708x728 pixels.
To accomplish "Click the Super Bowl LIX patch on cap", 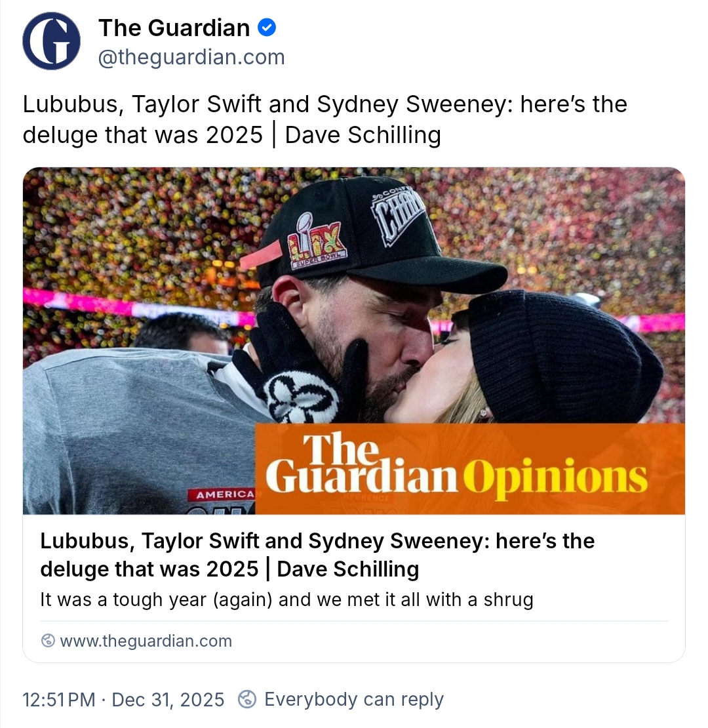I will click(317, 242).
